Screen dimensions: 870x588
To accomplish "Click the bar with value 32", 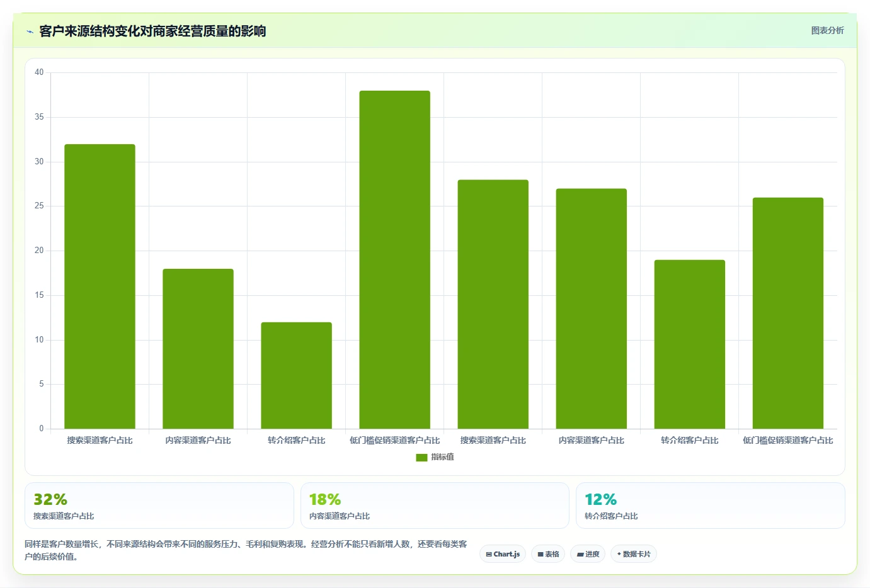I will click(x=100, y=286).
